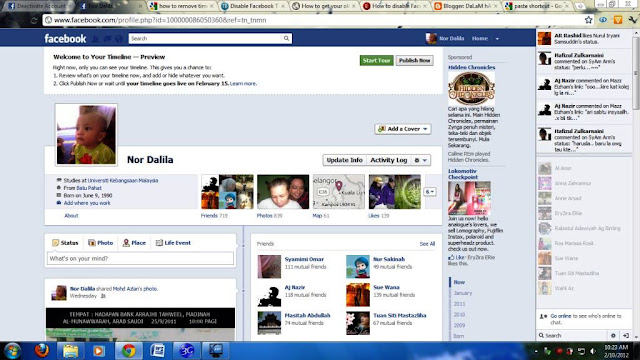
Task: Click Start Tour button
Action: click(x=376, y=60)
